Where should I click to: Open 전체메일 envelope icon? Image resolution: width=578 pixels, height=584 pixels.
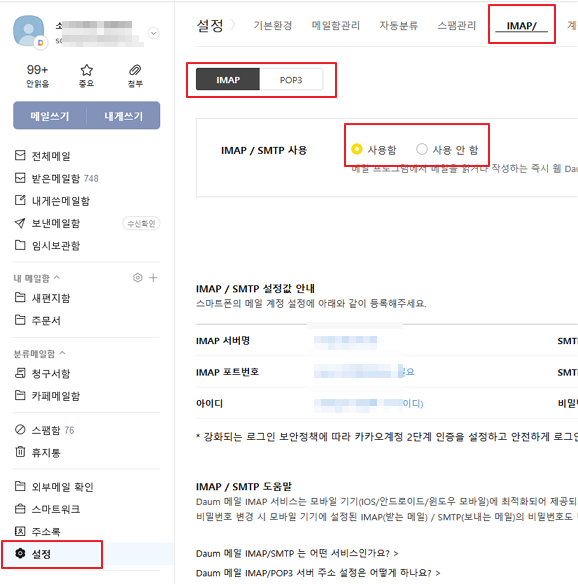pos(20,155)
